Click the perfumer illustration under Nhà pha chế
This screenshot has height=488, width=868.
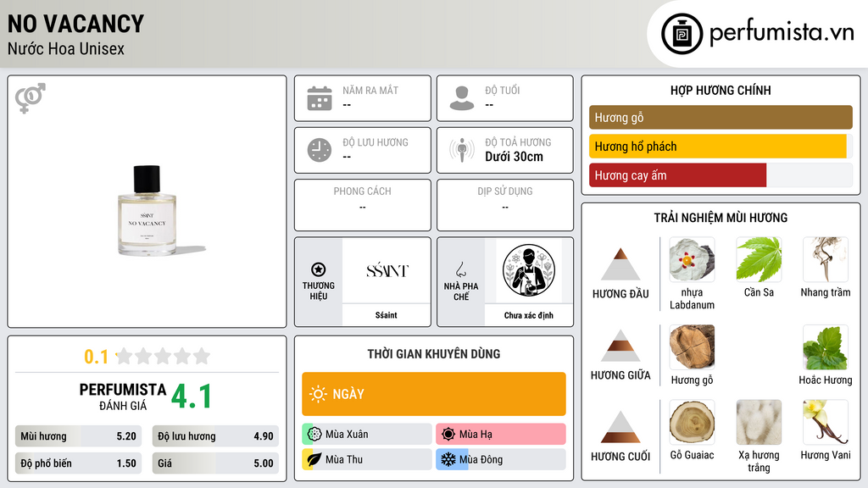pyautogui.click(x=529, y=270)
